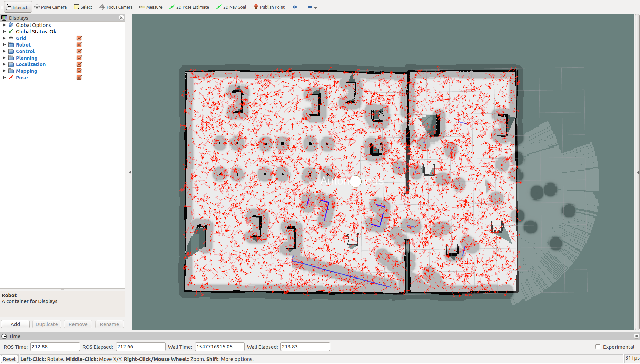The height and width of the screenshot is (364, 640).
Task: Click the Rename button
Action: click(x=109, y=324)
